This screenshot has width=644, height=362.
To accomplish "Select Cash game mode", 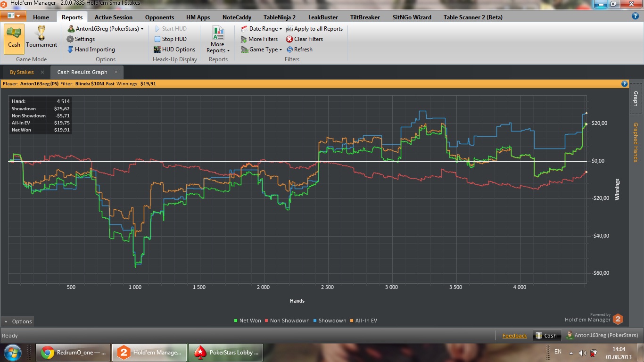I will [14, 39].
